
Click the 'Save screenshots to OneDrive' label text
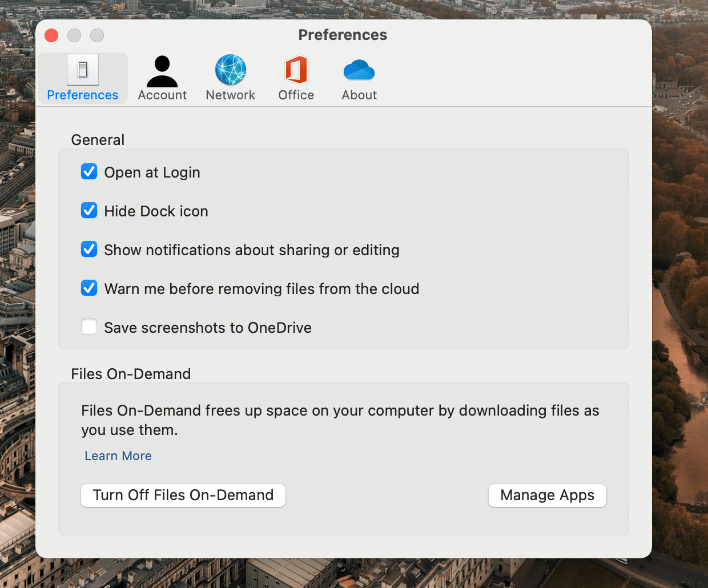click(x=208, y=328)
